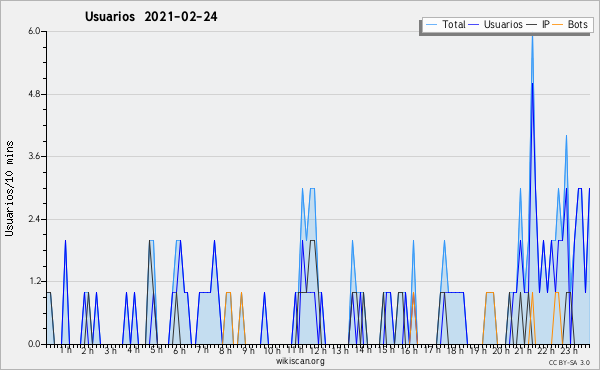Click the '14 h' x-axis label
The image size is (600, 370).
[x=363, y=350]
